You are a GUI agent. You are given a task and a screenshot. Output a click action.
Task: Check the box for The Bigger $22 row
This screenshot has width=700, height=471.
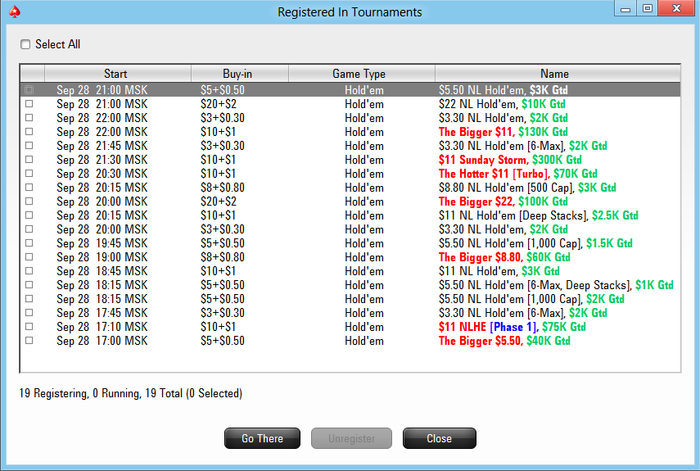(29, 201)
